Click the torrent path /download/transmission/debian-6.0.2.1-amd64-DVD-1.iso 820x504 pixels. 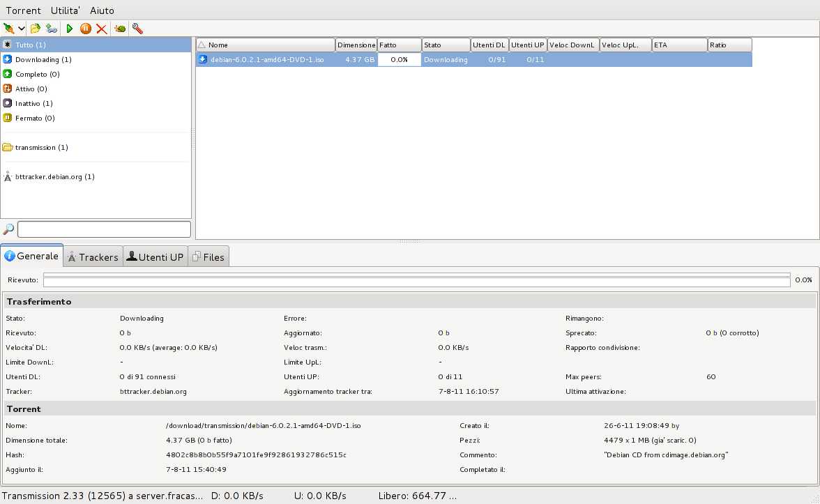[263, 425]
